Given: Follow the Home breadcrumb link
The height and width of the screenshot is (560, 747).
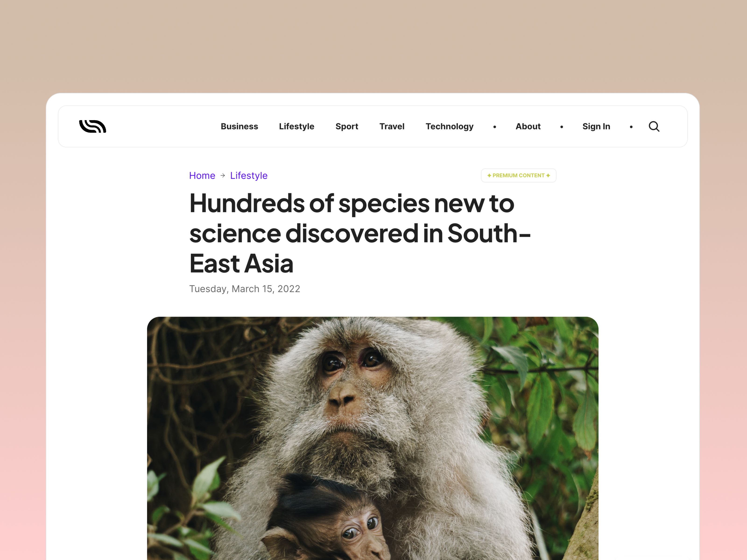Looking at the screenshot, I should click(x=202, y=175).
